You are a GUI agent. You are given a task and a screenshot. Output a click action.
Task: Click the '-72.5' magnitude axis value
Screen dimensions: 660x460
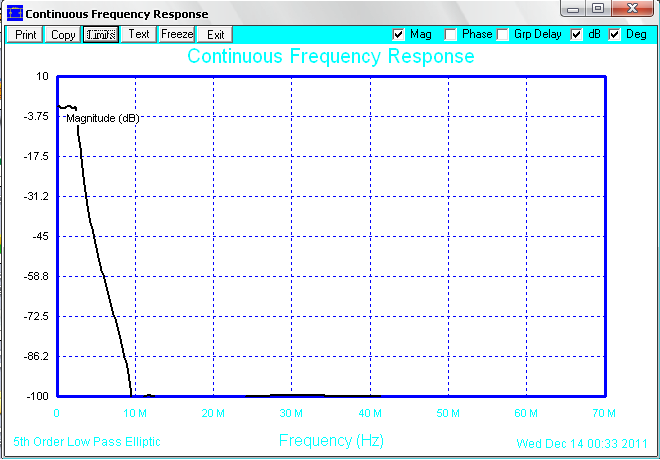[x=36, y=316]
